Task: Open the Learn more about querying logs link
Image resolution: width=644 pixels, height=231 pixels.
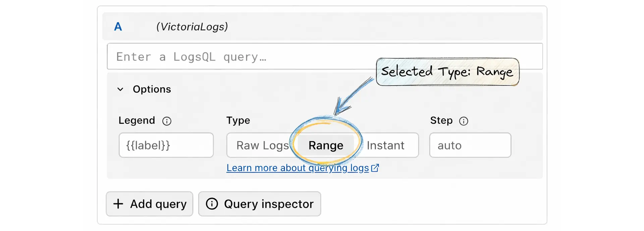Action: tap(299, 168)
